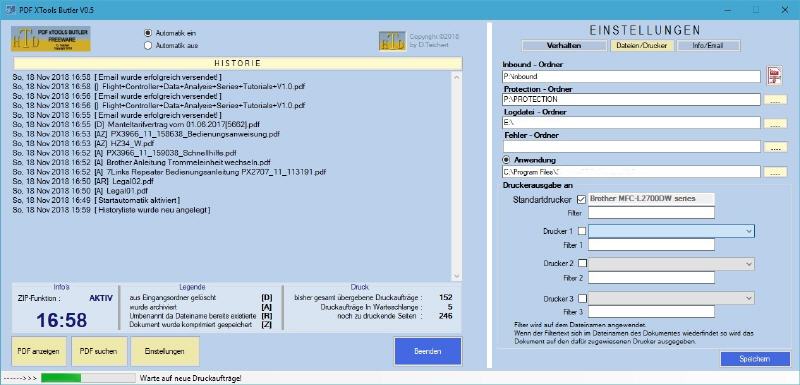The width and height of the screenshot is (800, 385).
Task: Browse for the Anwendung program path
Action: pyautogui.click(x=775, y=172)
